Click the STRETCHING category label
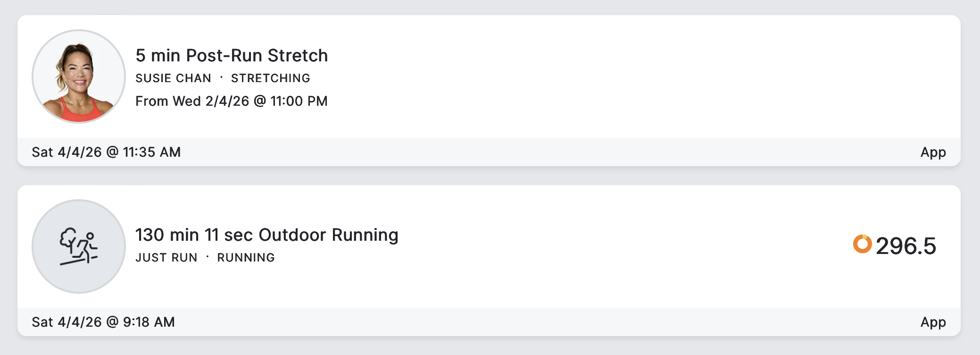The width and height of the screenshot is (980, 355). [270, 78]
